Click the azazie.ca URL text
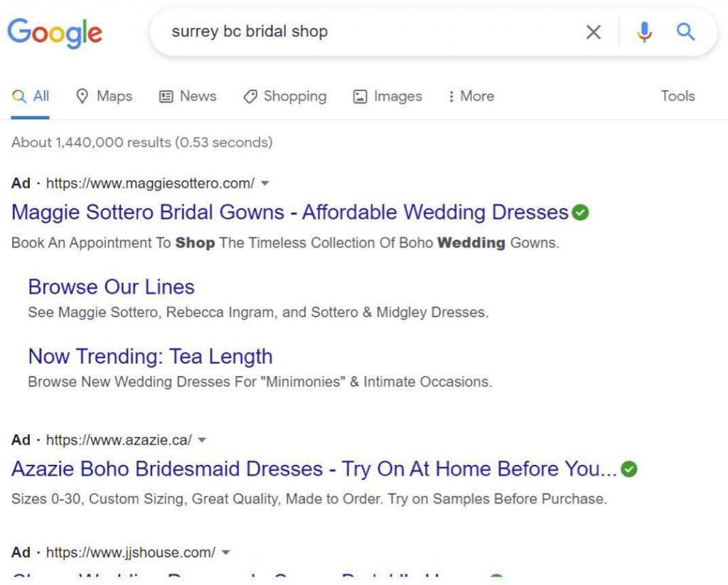The width and height of the screenshot is (728, 585). tap(119, 440)
